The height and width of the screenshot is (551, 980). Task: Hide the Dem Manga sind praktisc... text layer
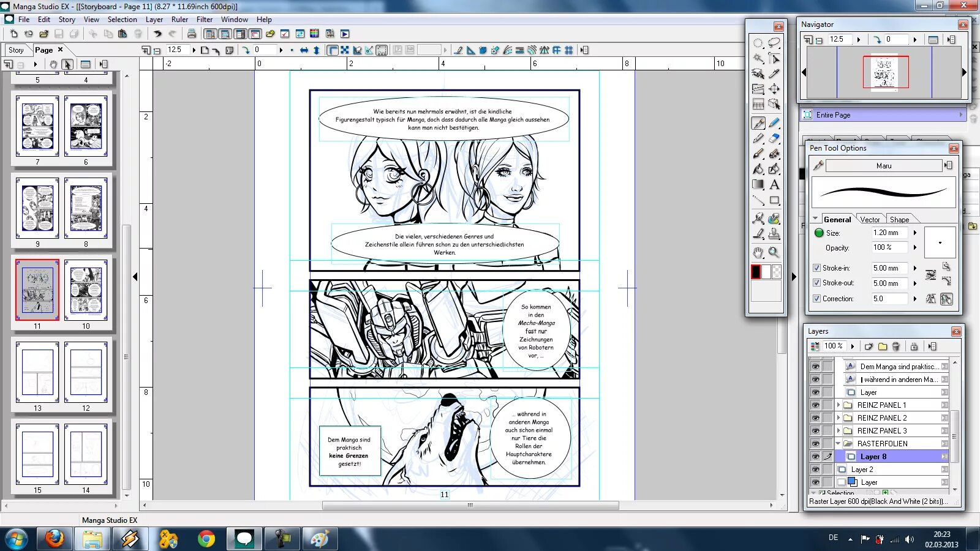(815, 367)
